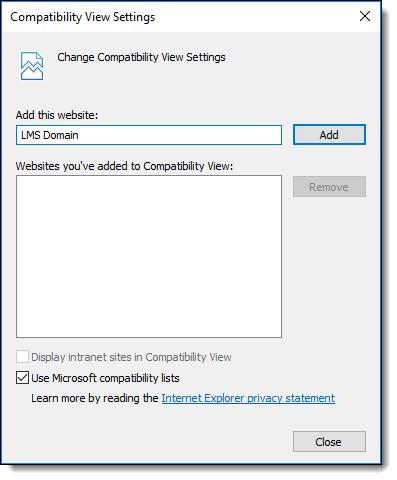
Task: Tick the Display intranet sites checkbox
Action: [22, 357]
